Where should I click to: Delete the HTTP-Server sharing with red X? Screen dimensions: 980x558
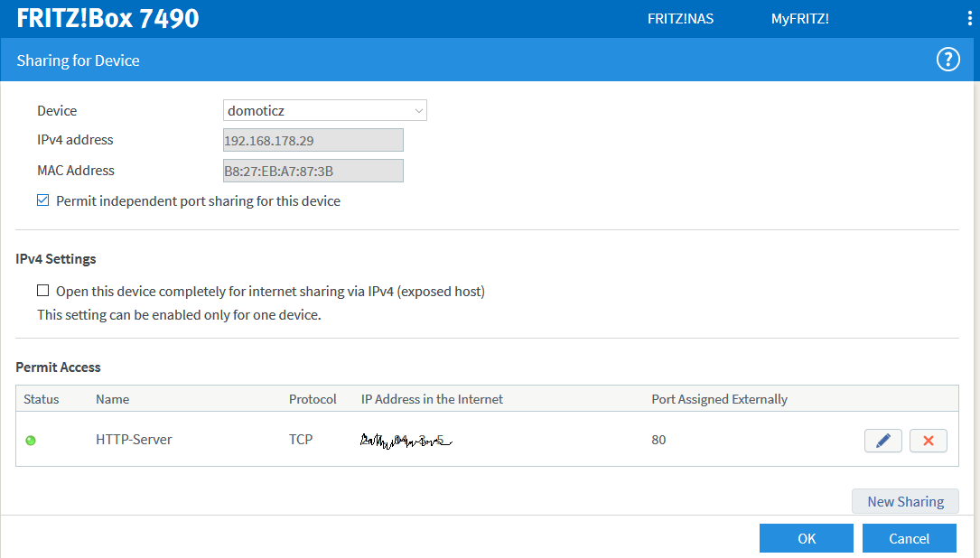(929, 441)
